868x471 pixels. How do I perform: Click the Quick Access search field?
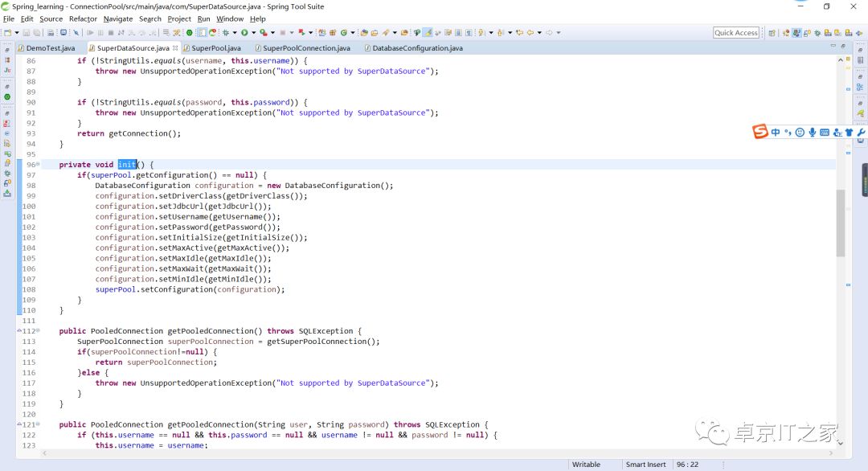pos(736,33)
